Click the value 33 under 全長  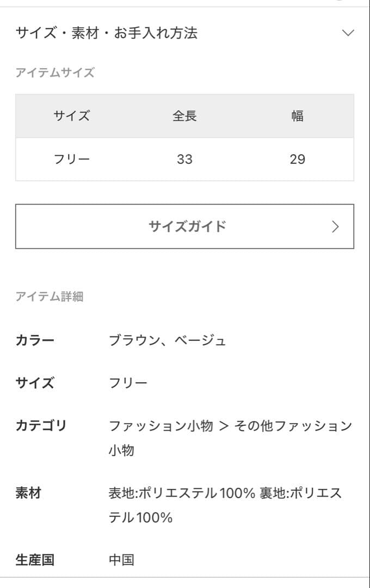[x=185, y=159]
